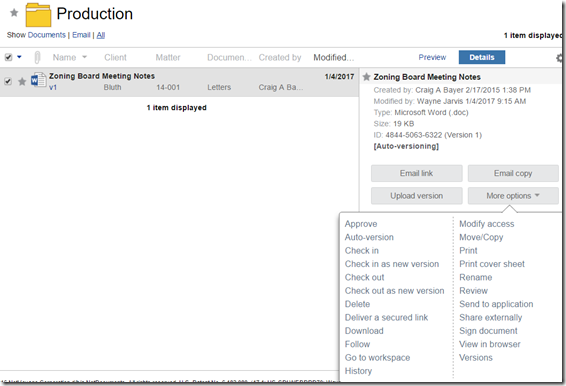The image size is (566, 386).
Task: Select the Check in menu entry
Action: pos(362,251)
